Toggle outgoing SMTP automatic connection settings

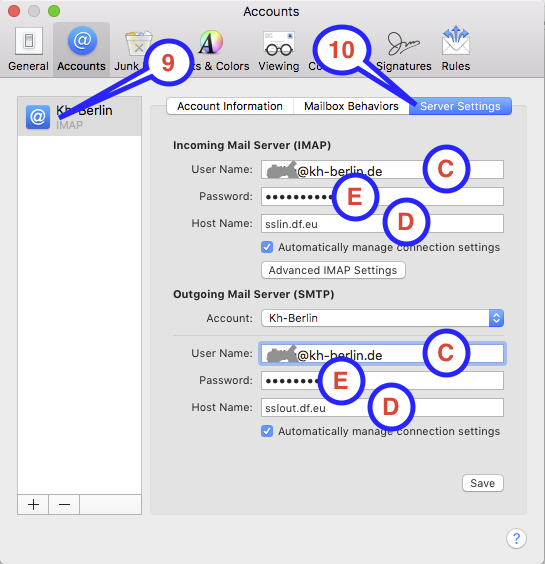267,431
